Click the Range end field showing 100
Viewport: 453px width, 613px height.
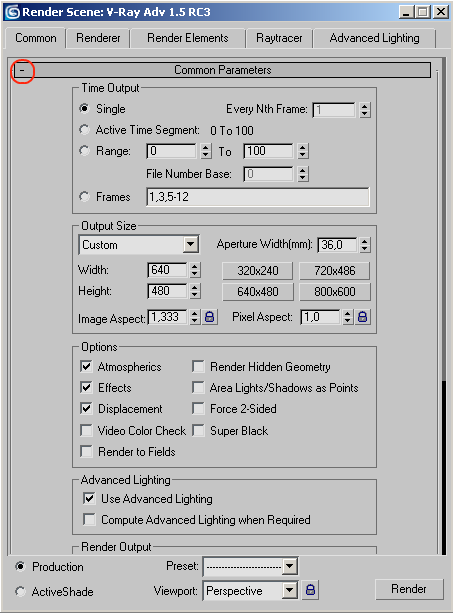click(x=268, y=151)
